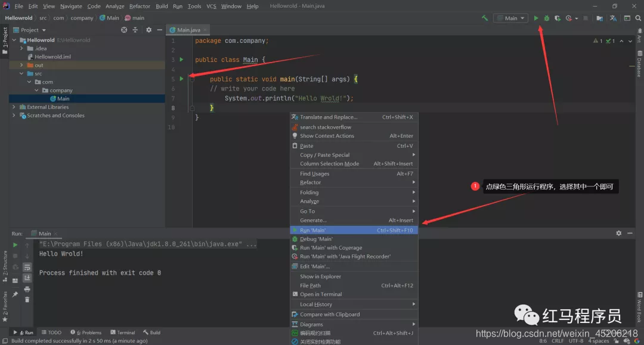The image size is (644, 345).
Task: Click UTF-8 encoding in status bar
Action: 576,341
